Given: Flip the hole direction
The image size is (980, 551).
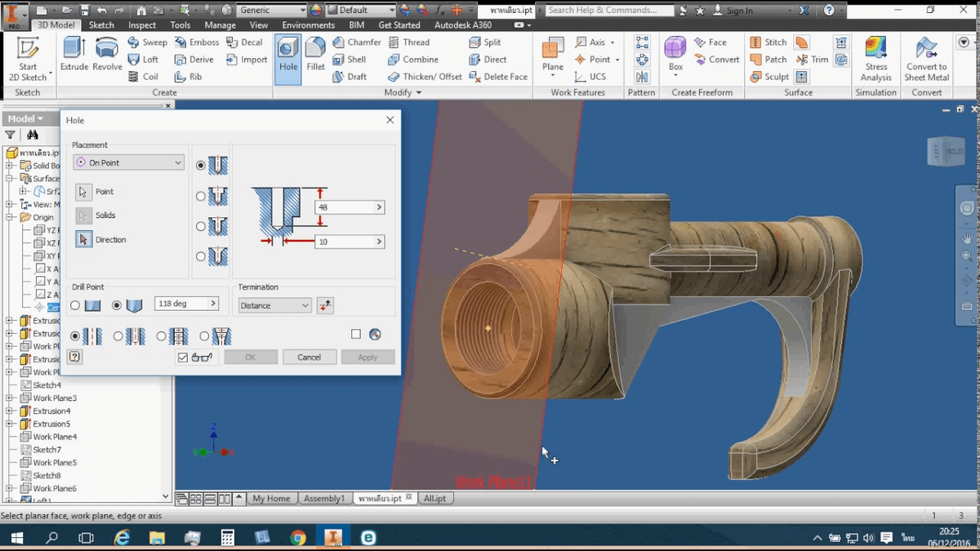Looking at the screenshot, I should coord(325,305).
